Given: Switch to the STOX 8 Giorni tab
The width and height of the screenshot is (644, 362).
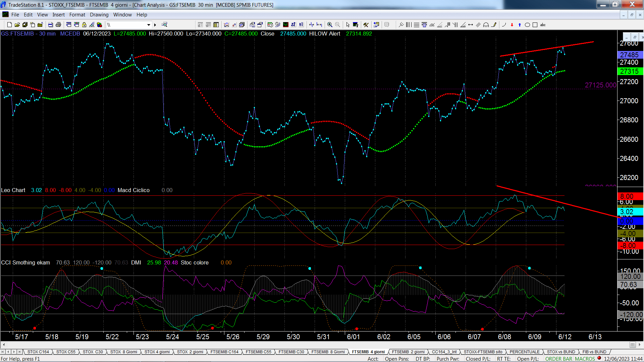Looking at the screenshot, I should (124, 352).
